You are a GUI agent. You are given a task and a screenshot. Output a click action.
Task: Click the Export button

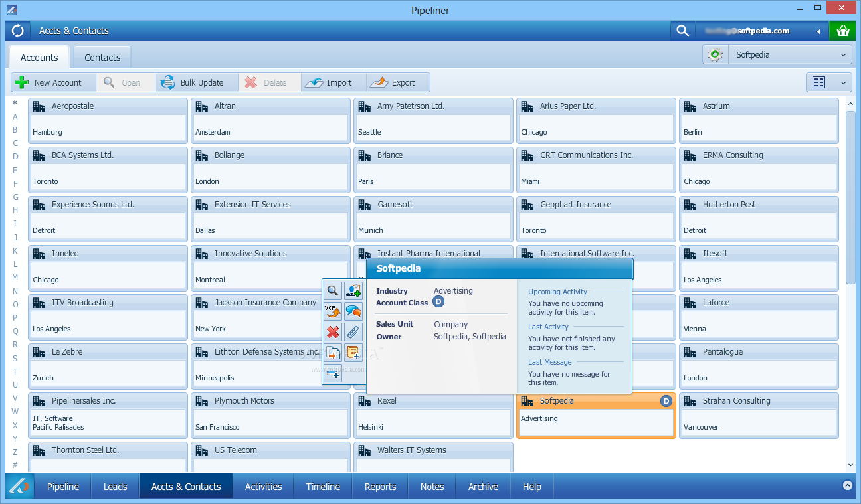398,82
